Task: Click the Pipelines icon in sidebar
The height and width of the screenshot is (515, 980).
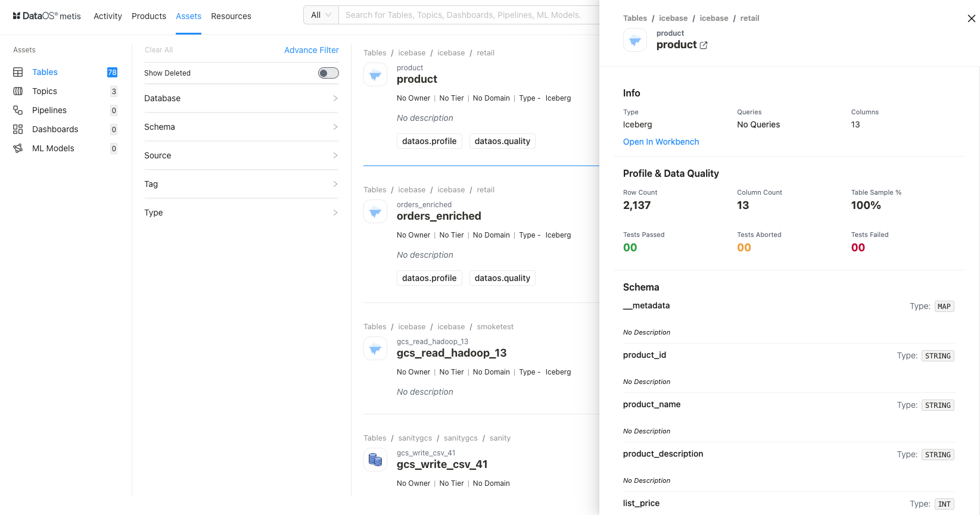Action: pos(18,110)
